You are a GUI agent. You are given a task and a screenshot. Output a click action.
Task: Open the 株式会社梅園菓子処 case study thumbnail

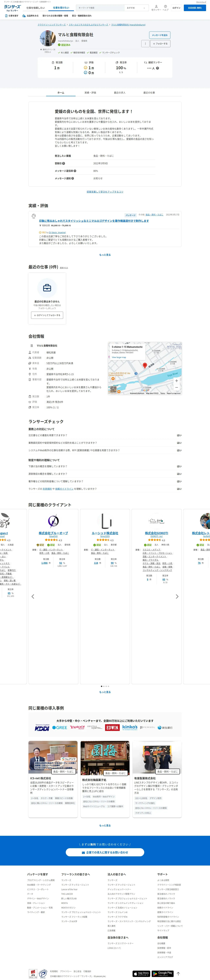point(105,758)
